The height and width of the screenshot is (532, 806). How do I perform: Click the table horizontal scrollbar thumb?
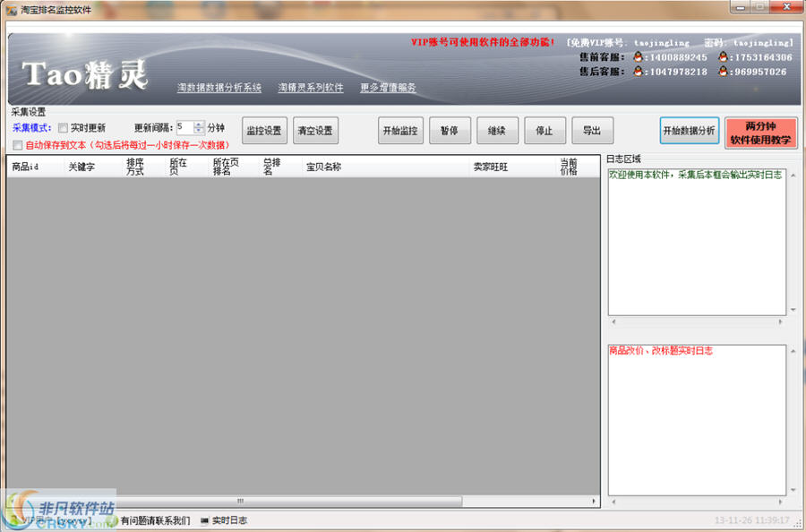[x=240, y=501]
